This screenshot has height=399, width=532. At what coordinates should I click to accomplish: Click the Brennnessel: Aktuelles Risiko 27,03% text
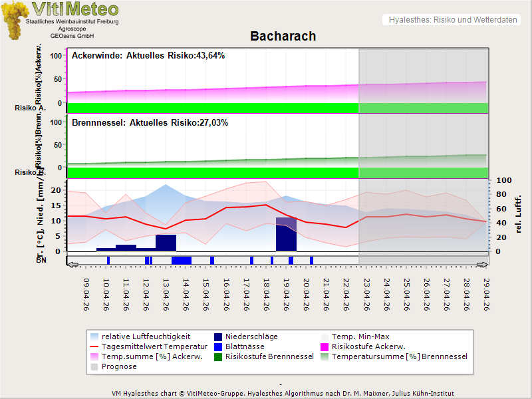click(150, 123)
